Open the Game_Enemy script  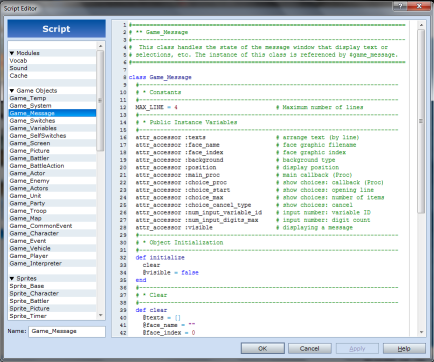click(52, 181)
